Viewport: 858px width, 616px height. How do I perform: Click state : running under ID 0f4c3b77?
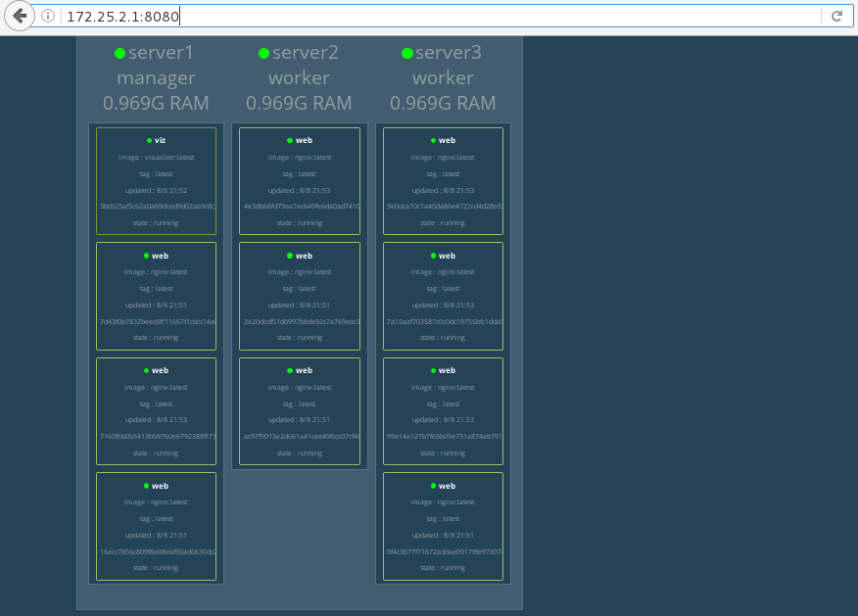[x=442, y=567]
